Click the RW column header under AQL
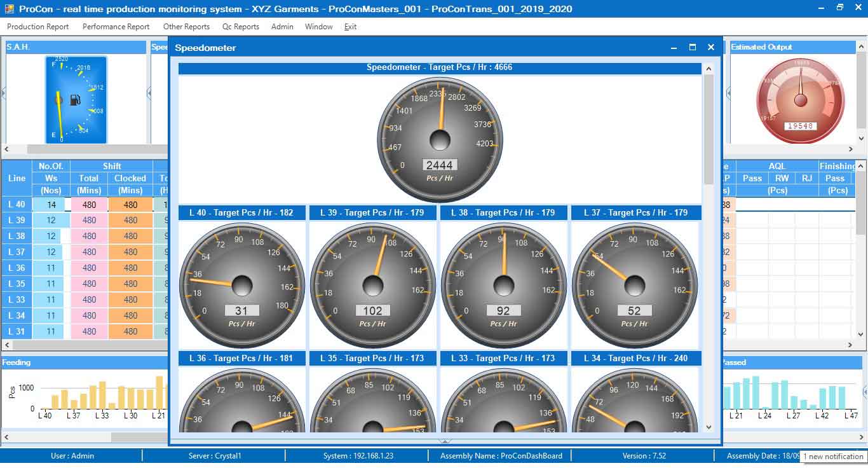 pyautogui.click(x=782, y=178)
